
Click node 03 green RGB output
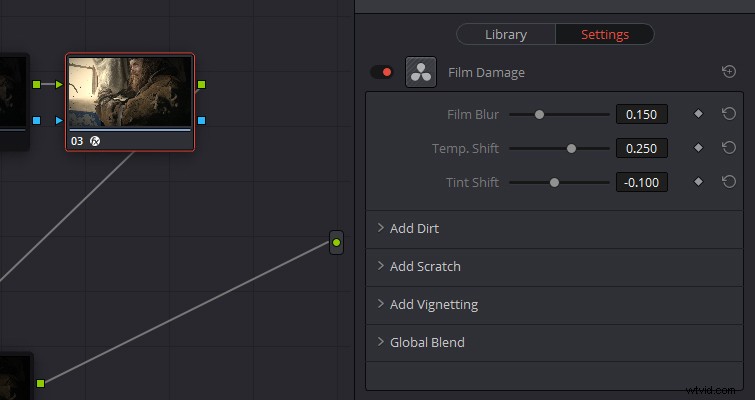pos(201,85)
